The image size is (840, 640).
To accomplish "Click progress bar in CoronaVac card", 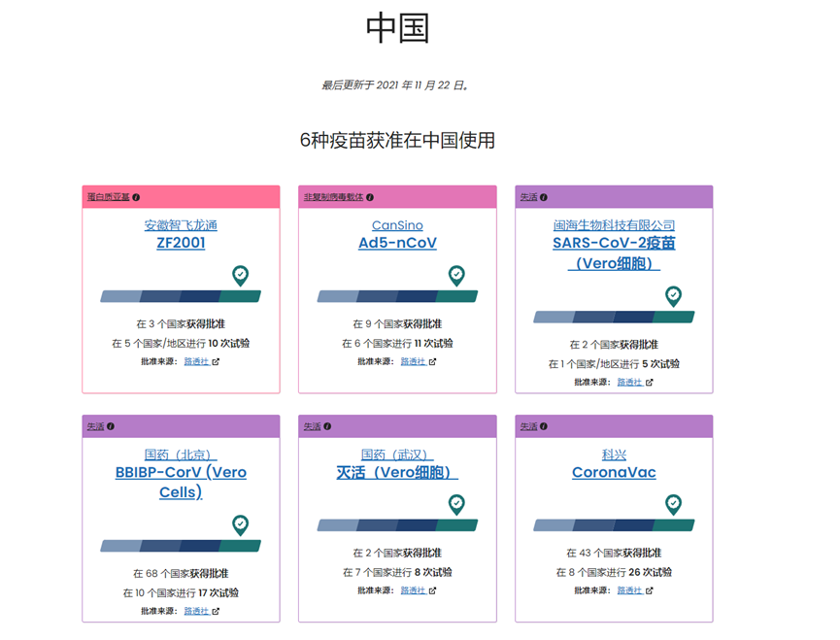I will point(614,525).
